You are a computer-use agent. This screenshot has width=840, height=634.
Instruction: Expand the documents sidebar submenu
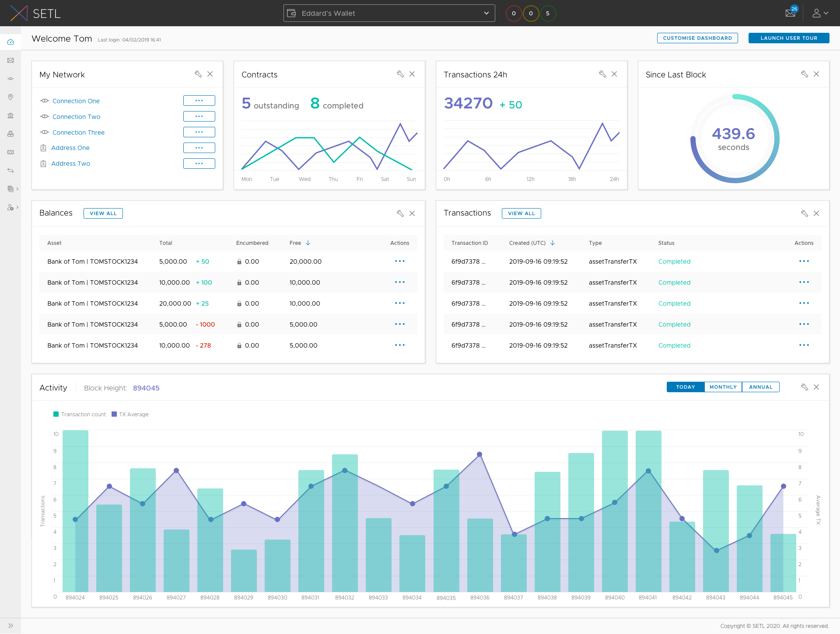[17, 189]
